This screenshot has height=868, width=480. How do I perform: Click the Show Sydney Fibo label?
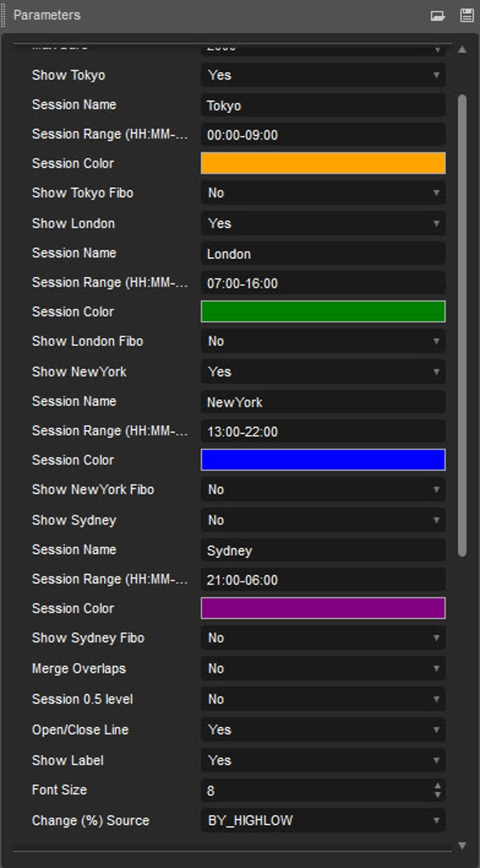coord(88,637)
